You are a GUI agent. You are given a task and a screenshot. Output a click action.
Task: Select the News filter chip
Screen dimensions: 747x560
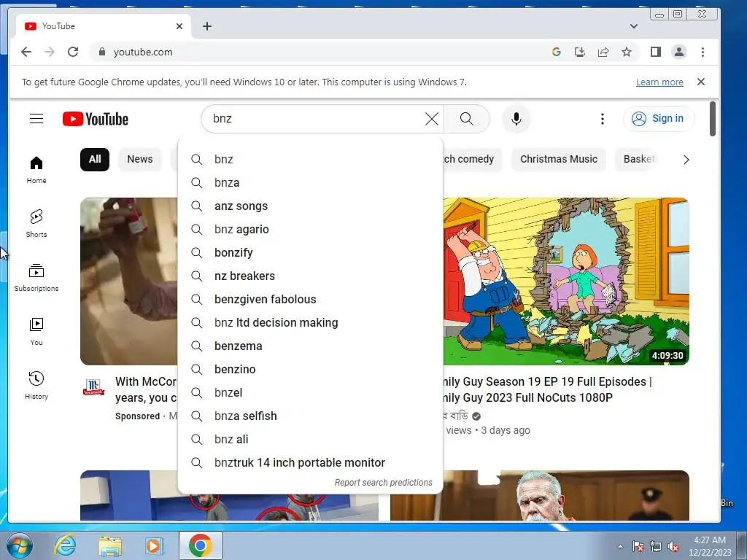(139, 159)
